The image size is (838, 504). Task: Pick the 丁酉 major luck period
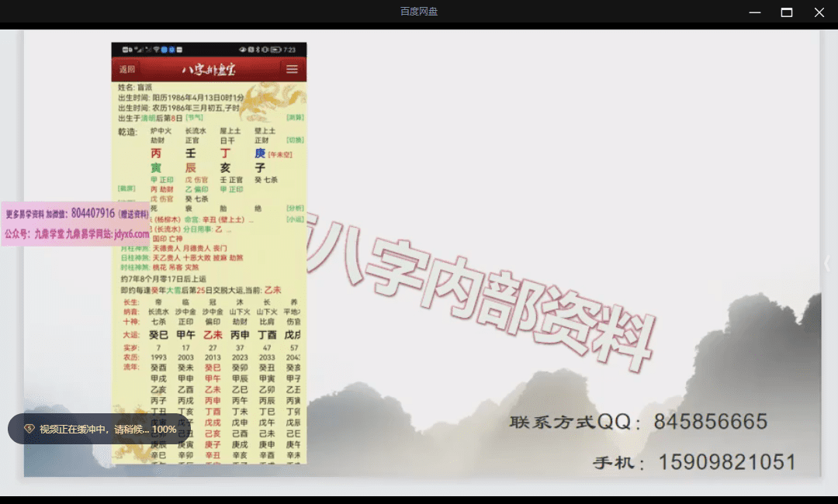point(267,335)
